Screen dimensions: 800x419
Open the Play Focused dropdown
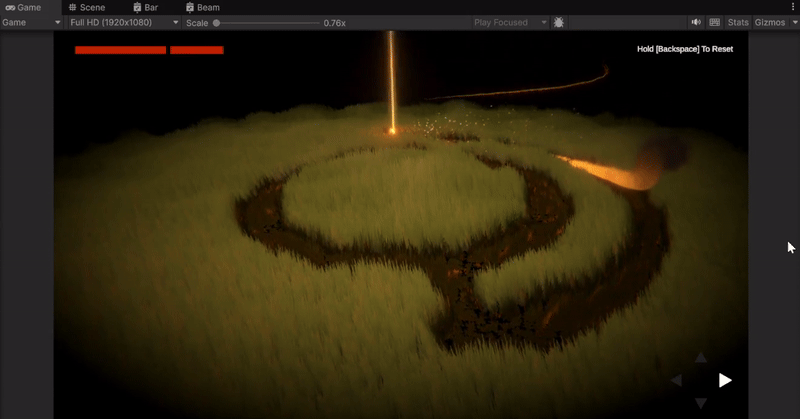509,22
